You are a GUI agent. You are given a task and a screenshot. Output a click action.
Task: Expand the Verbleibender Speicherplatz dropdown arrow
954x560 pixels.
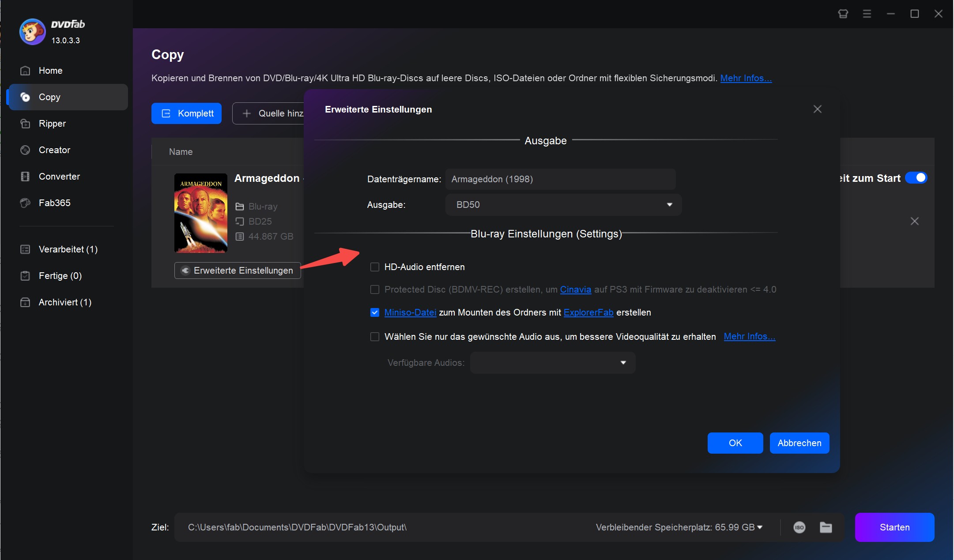[x=760, y=527]
